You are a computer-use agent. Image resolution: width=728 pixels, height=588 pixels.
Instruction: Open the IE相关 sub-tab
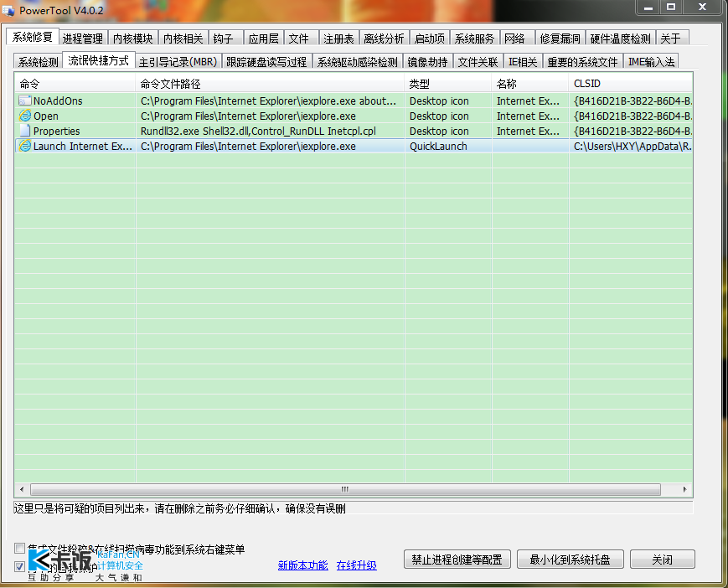522,62
